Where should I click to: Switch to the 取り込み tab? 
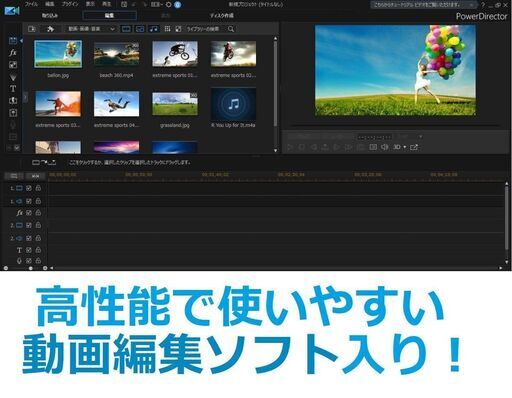(50, 15)
